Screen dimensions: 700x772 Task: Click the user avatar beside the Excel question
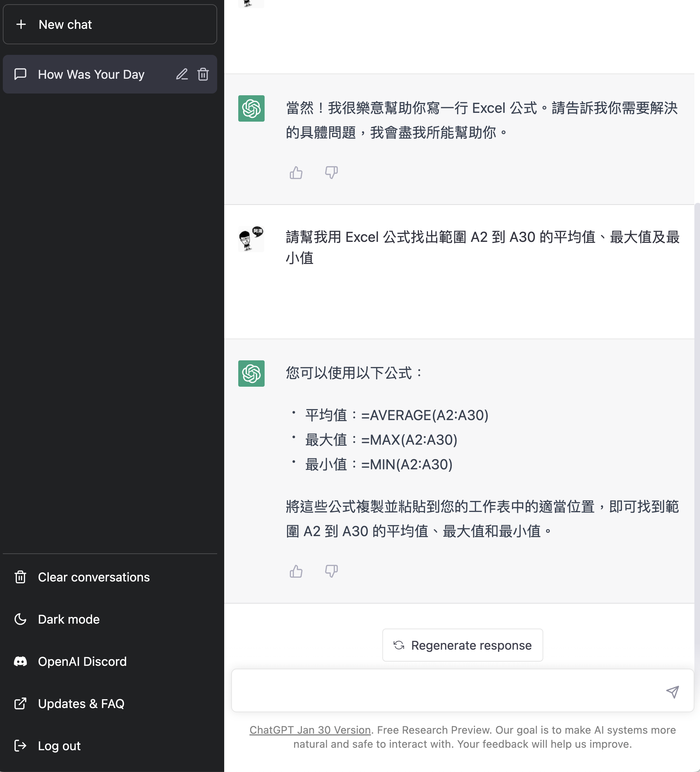point(251,239)
